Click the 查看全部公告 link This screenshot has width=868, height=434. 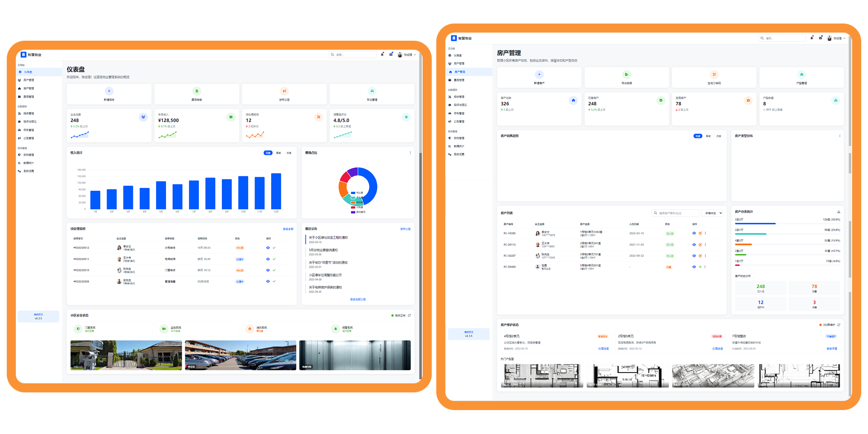tap(358, 299)
